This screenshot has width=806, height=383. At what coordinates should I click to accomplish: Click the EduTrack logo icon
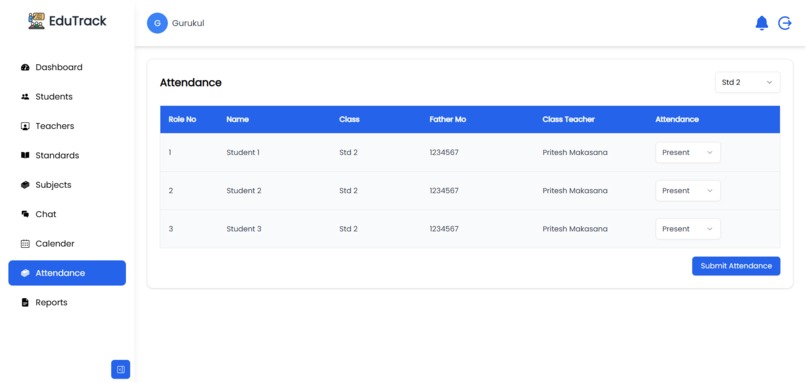point(36,21)
